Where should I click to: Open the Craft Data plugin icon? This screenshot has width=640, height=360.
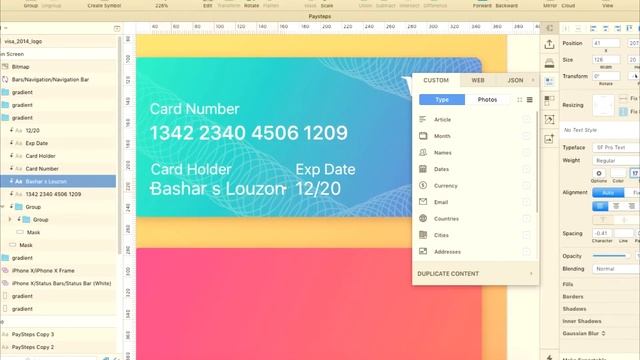point(549,81)
